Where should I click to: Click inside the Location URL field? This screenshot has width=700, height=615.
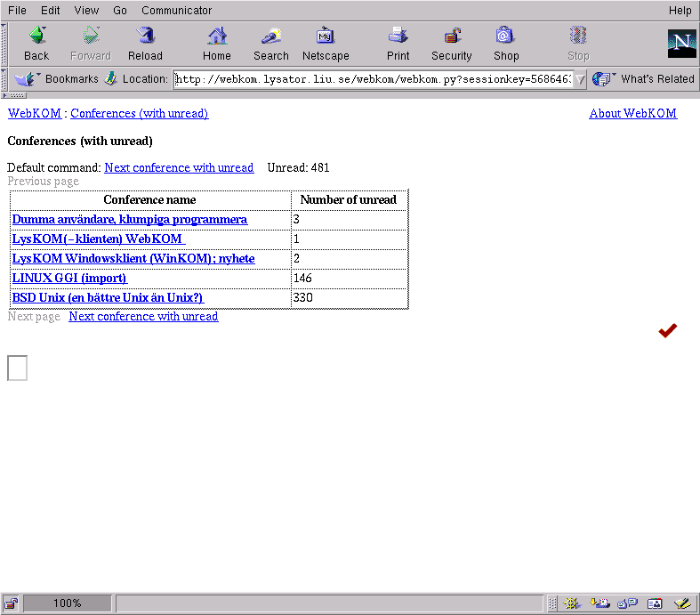[374, 79]
